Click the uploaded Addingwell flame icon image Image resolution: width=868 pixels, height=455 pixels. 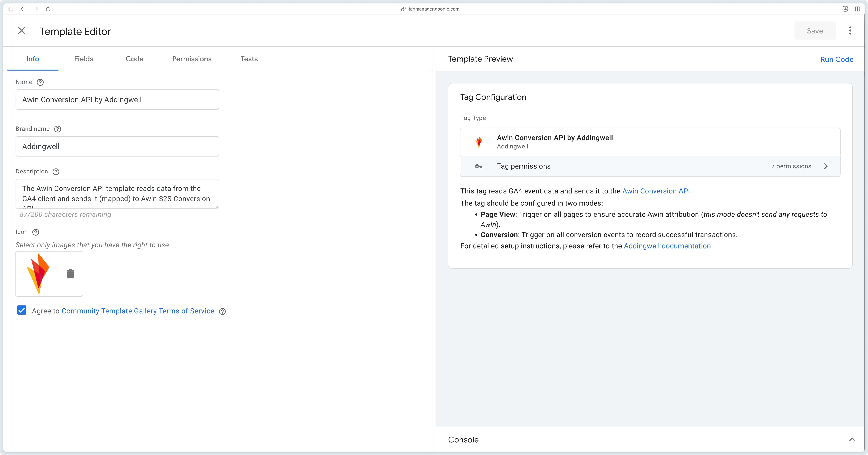[38, 274]
